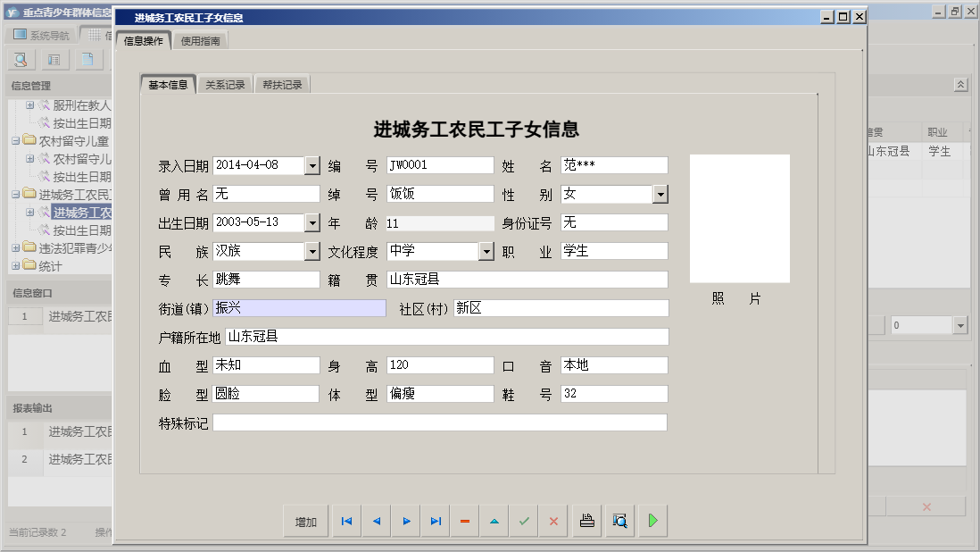Print the child information record
Image resolution: width=980 pixels, height=552 pixels.
[x=586, y=520]
